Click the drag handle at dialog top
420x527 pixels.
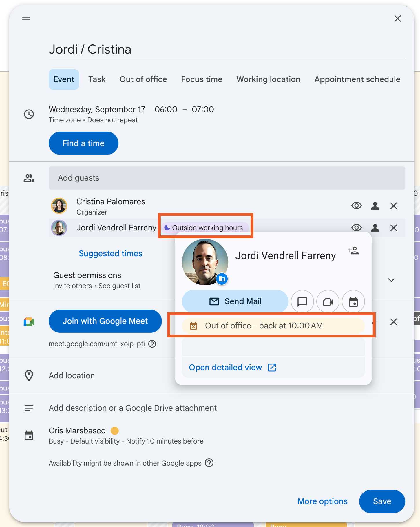[x=26, y=19]
